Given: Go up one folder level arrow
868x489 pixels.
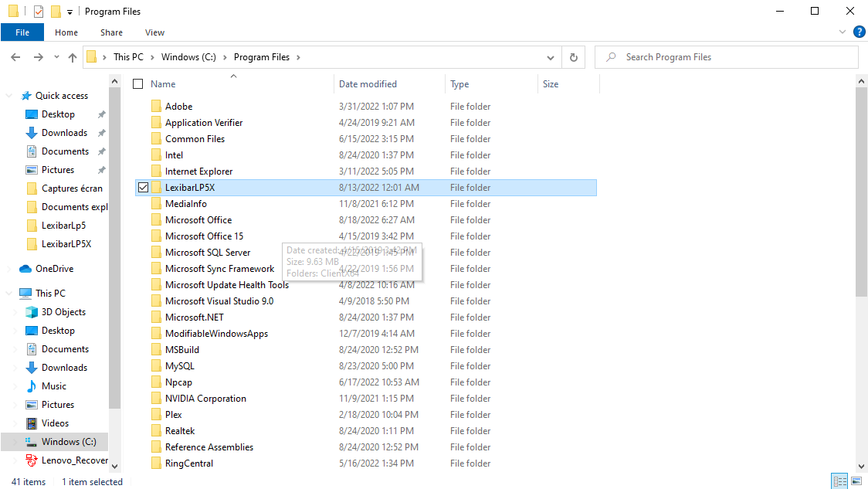Looking at the screenshot, I should 73,57.
